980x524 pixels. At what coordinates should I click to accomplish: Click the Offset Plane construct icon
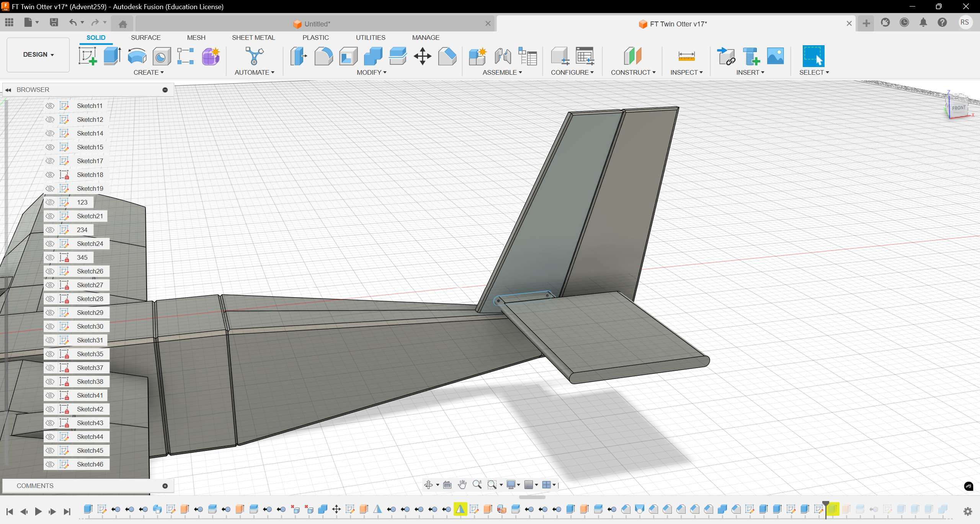[x=633, y=56]
